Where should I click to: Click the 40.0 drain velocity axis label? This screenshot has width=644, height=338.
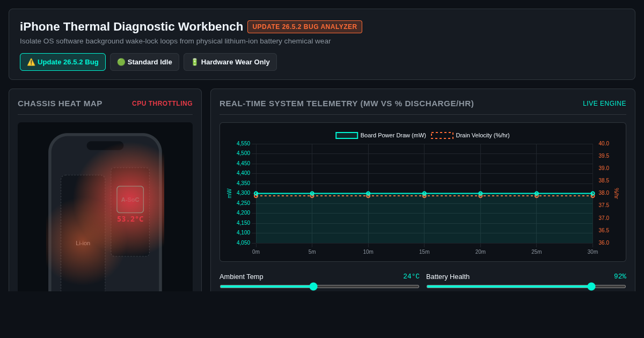(x=604, y=144)
